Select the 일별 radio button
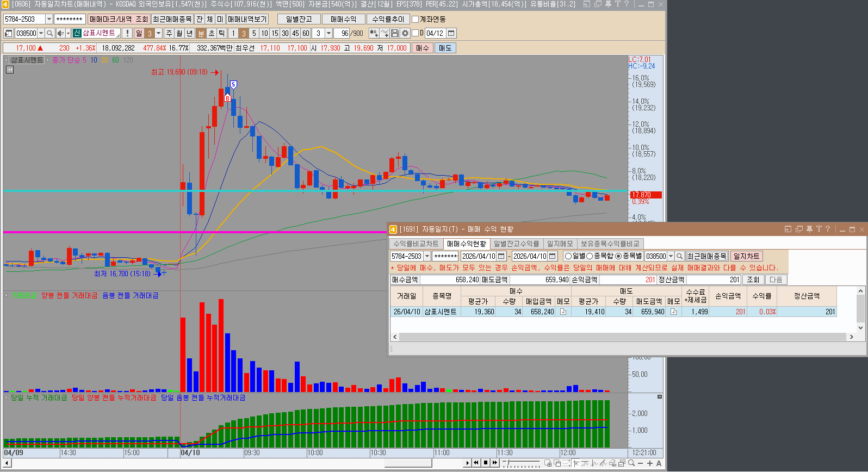This screenshot has width=868, height=472. [568, 256]
